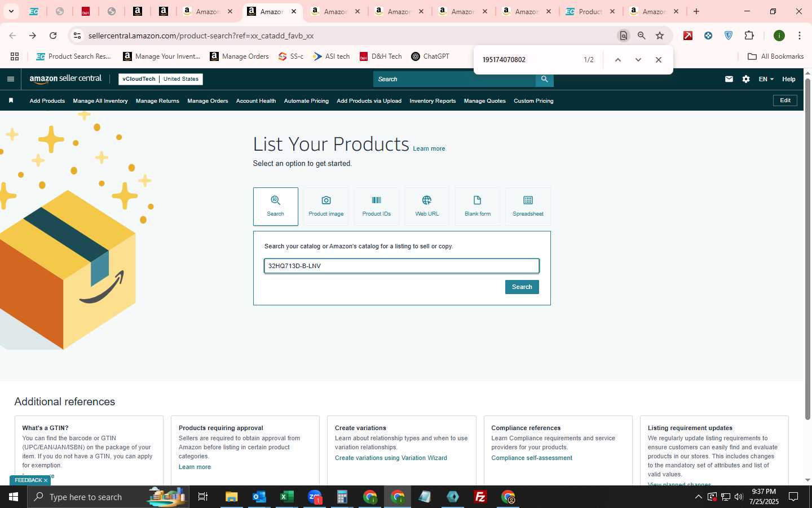
Task: Click Help in the header
Action: click(x=789, y=79)
